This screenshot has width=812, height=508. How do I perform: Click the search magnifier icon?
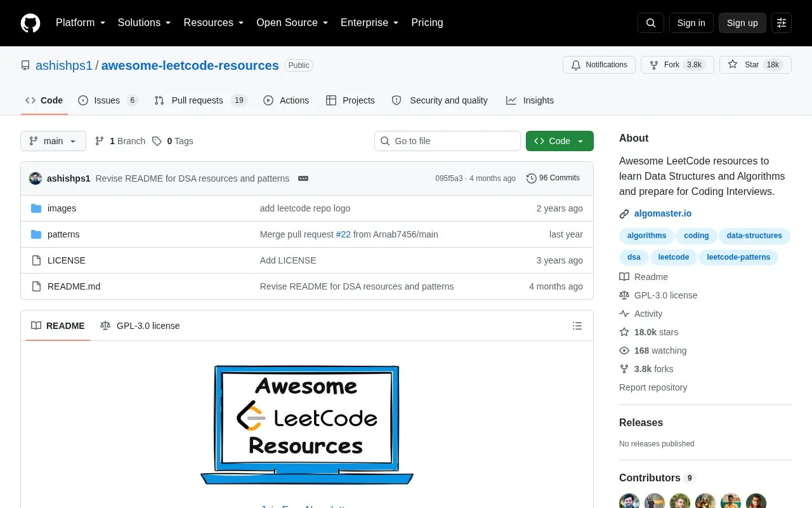point(651,23)
